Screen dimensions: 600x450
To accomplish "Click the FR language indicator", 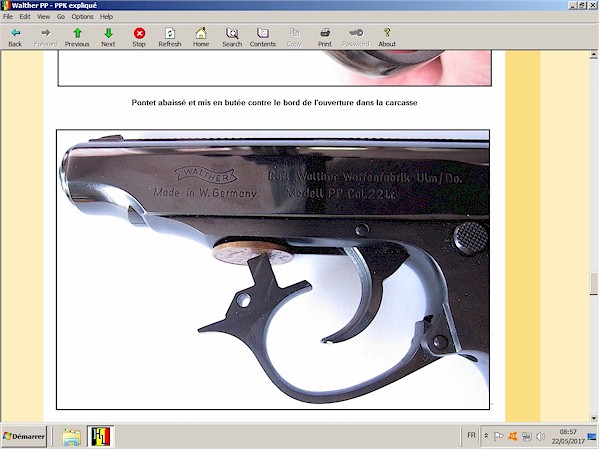I will pyautogui.click(x=471, y=435).
